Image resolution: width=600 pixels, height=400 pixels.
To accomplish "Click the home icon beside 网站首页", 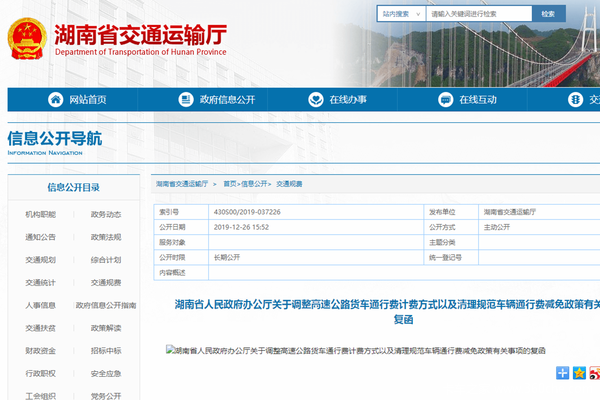I will click(x=55, y=99).
